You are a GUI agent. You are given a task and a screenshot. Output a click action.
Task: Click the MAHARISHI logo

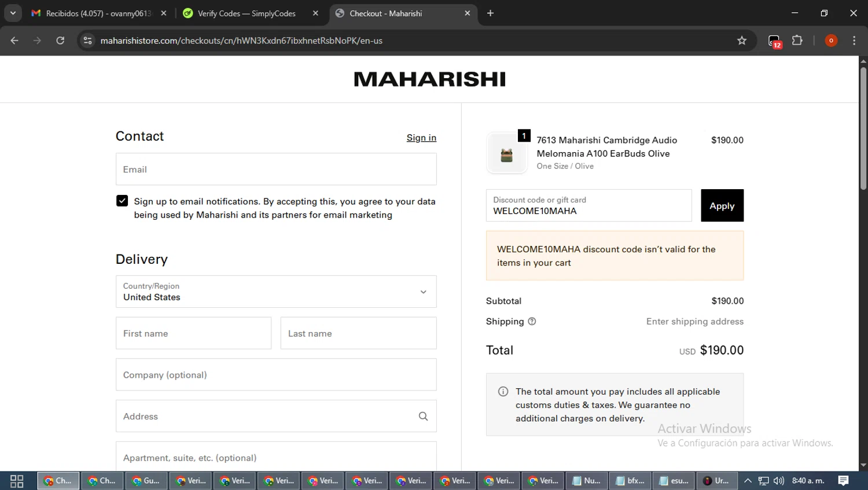(430, 79)
